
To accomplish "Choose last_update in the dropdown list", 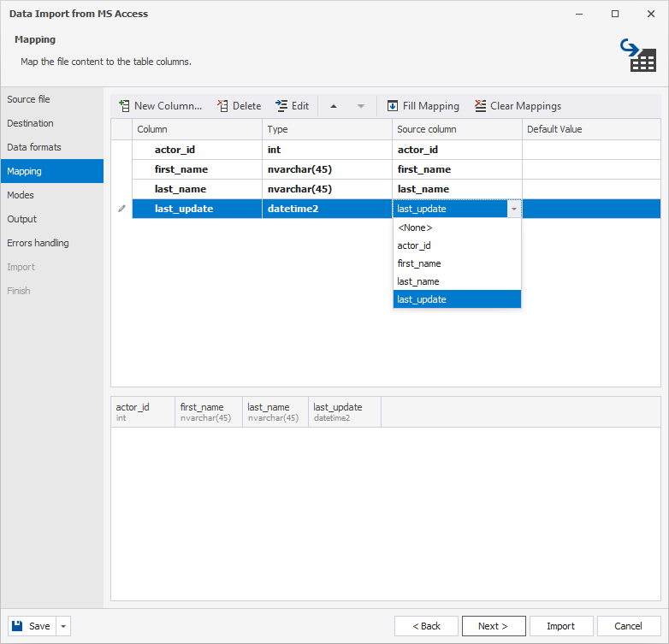I will [x=457, y=299].
